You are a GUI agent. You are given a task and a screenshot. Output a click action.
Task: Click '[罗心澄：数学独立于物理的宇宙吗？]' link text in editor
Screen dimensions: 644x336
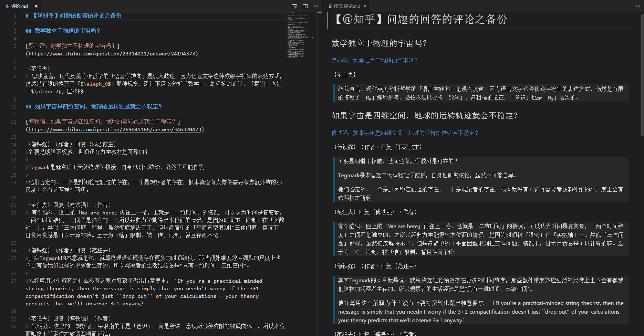(x=73, y=46)
